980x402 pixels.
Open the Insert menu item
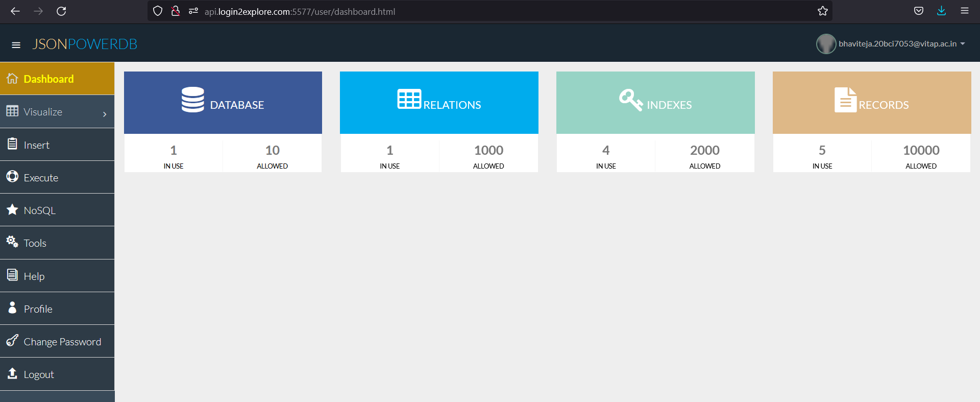pos(57,145)
